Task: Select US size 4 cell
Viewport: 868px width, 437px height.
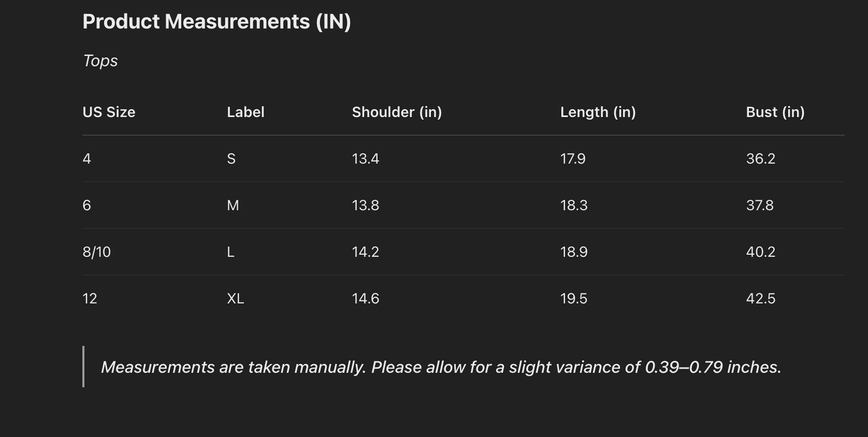Action: tap(87, 159)
